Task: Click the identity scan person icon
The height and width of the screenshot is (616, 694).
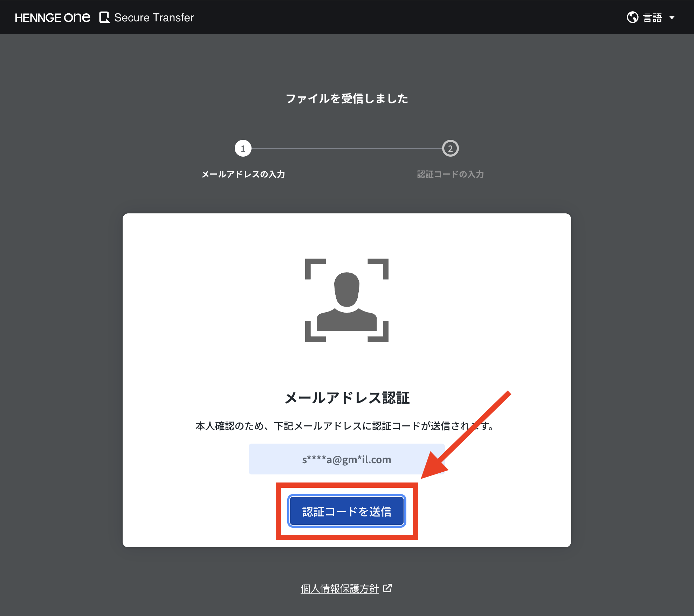Action: 346,300
